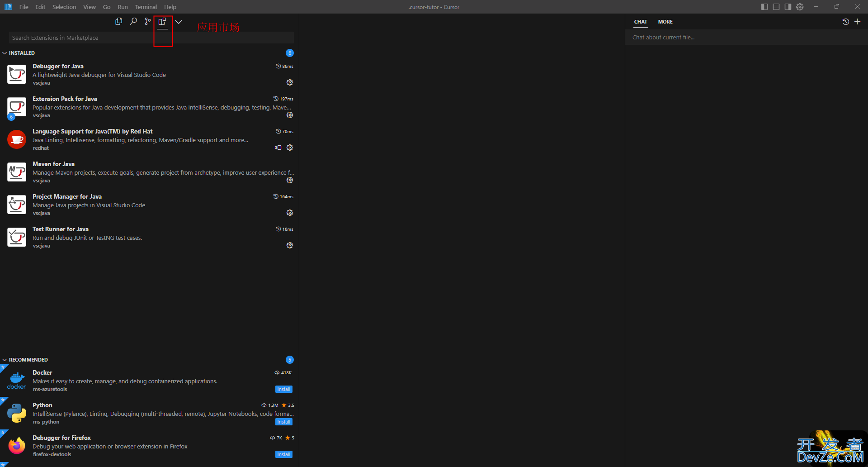Open the Run menu
This screenshot has height=467, width=868.
tap(123, 7)
